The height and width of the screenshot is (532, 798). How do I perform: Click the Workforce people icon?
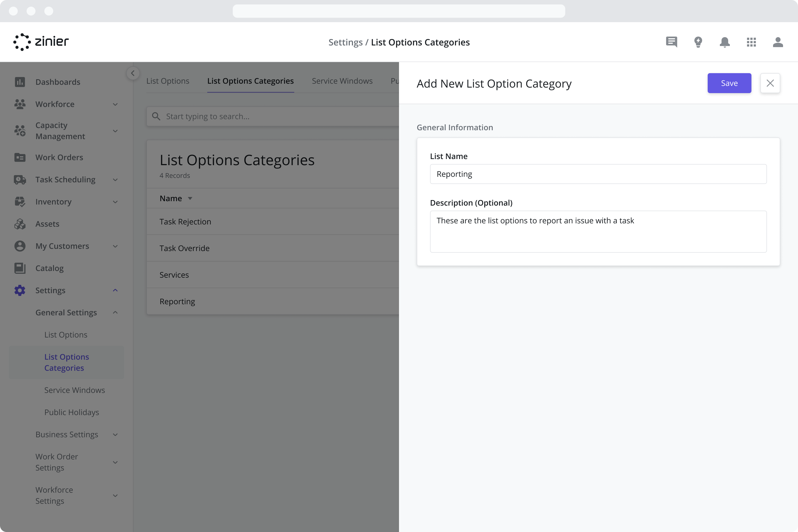pyautogui.click(x=20, y=104)
